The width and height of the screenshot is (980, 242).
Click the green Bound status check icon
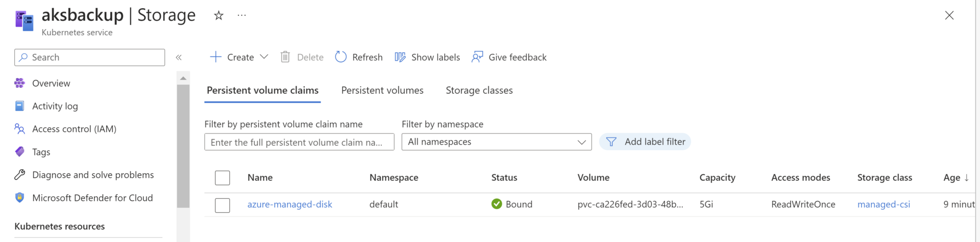497,204
